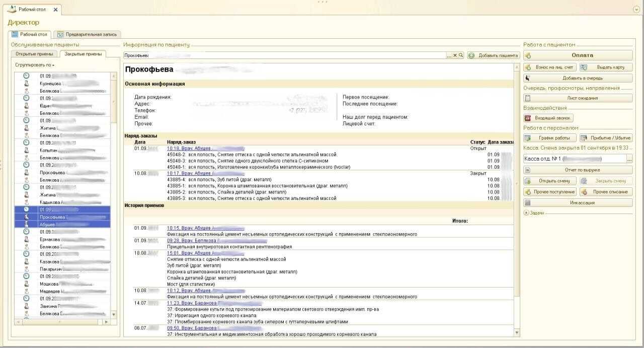Click Выдать карту button

[x=606, y=67]
